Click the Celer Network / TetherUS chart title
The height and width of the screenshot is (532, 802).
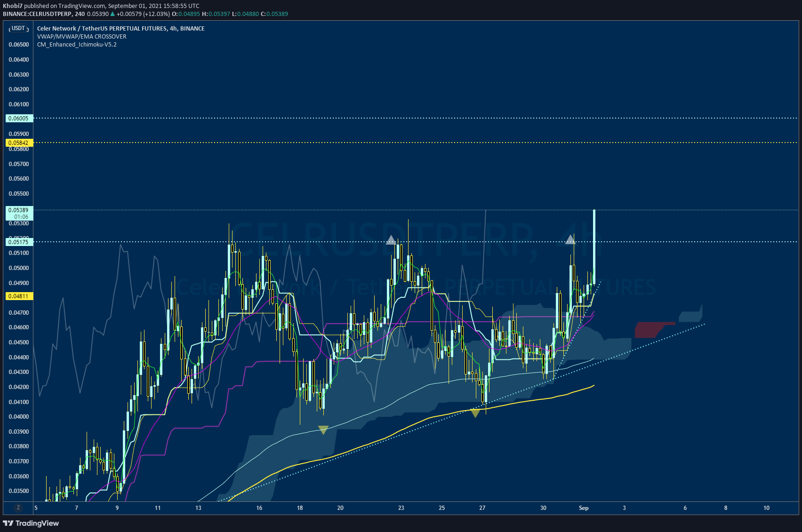coord(121,28)
